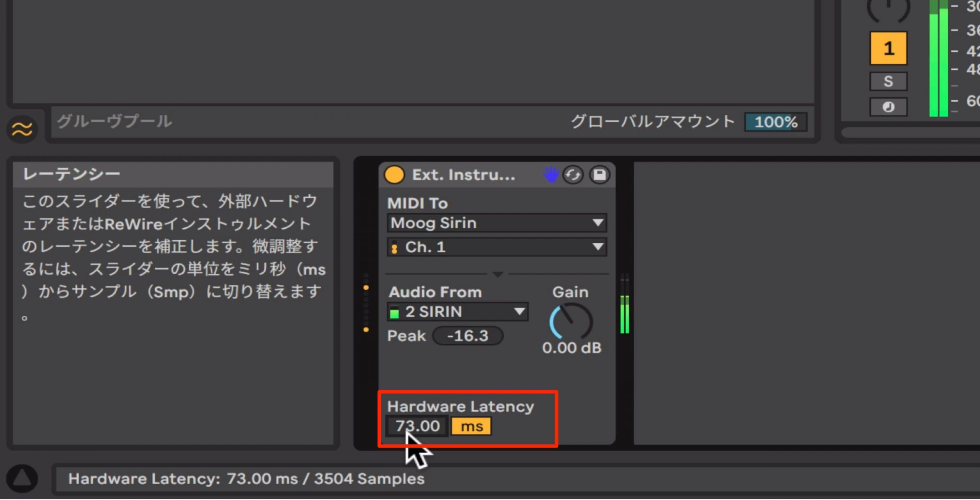The width and height of the screenshot is (980, 500).
Task: Open the Ch. 1 MIDI channel dropdown
Action: 497,247
